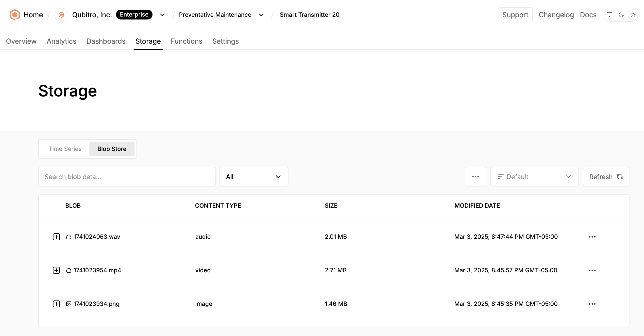Click the Qubitro, Inc. organization avatar icon
The image size is (644, 336).
pyautogui.click(x=61, y=15)
